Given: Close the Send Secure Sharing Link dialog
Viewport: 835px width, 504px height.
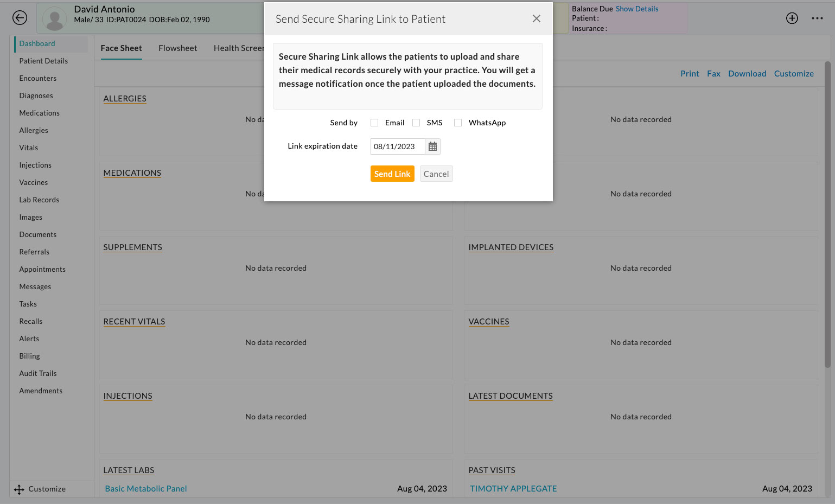Looking at the screenshot, I should click(x=536, y=18).
